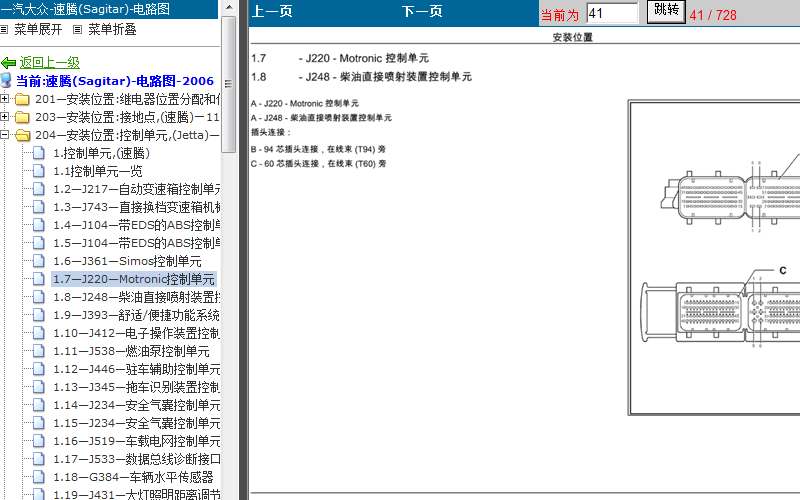Click the 返回上一级 link
The height and width of the screenshot is (500, 800).
(x=49, y=63)
